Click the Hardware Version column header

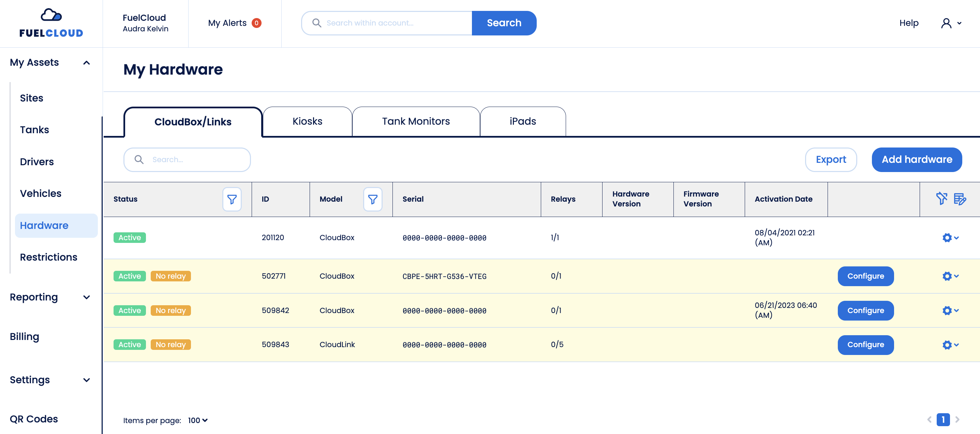630,199
